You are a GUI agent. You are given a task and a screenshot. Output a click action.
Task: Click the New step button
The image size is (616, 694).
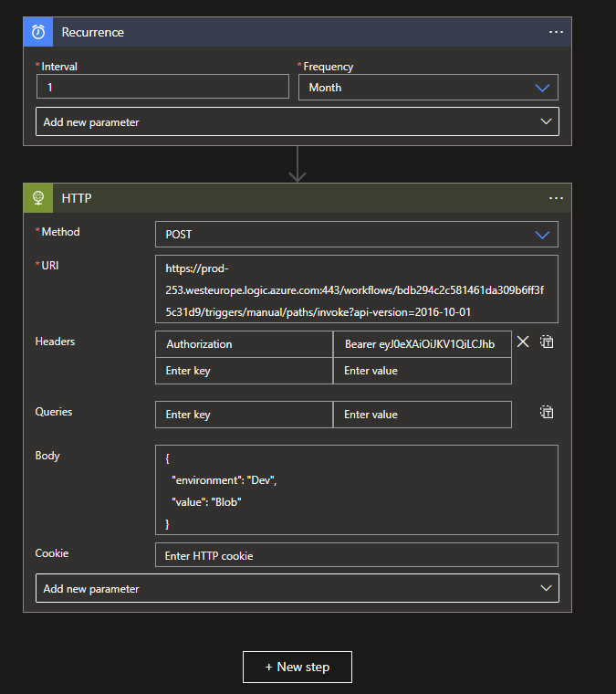[x=298, y=667]
